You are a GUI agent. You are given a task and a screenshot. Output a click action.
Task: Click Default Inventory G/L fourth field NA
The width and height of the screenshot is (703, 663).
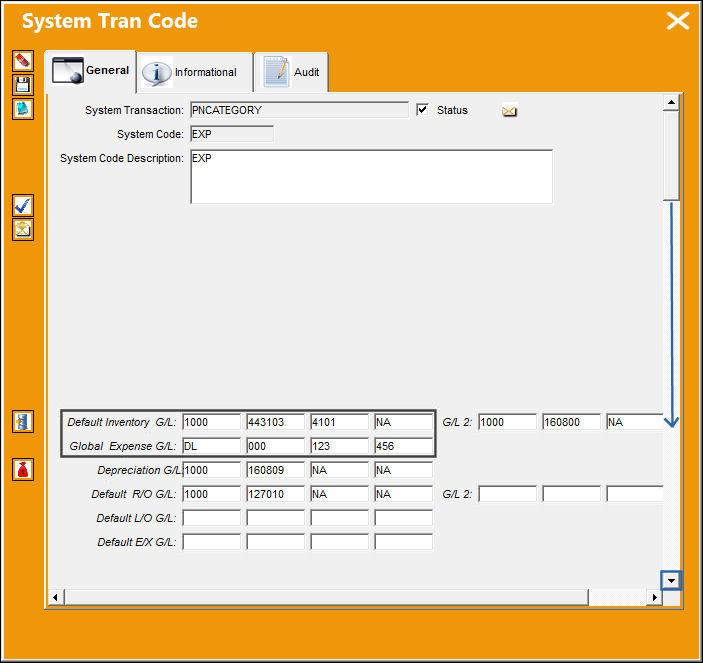pos(404,422)
